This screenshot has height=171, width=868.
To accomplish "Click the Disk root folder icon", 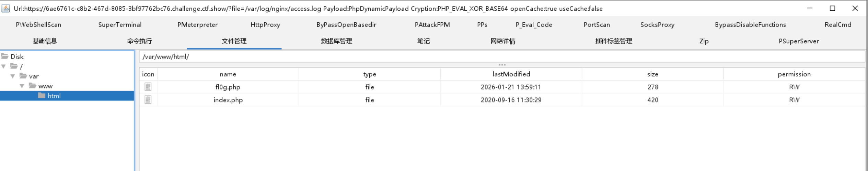I will click(x=4, y=56).
